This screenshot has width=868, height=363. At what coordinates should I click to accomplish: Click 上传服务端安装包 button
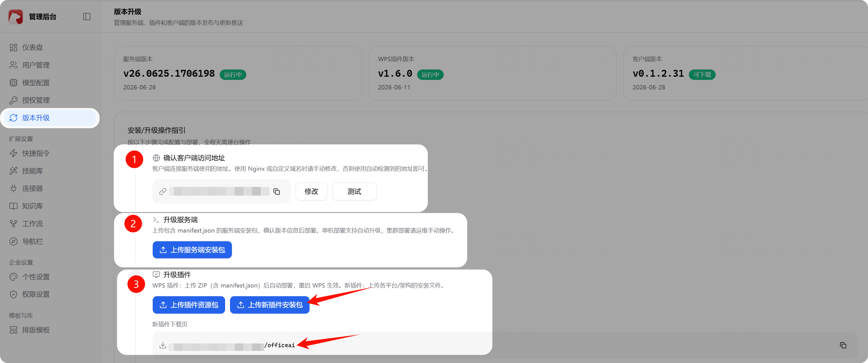tap(192, 250)
